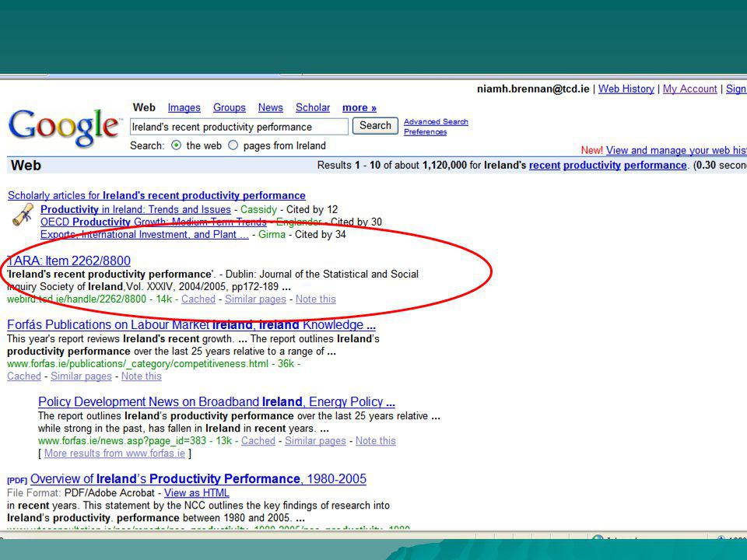Open the Groups search tab
The width and height of the screenshot is (747, 560).
(229, 108)
